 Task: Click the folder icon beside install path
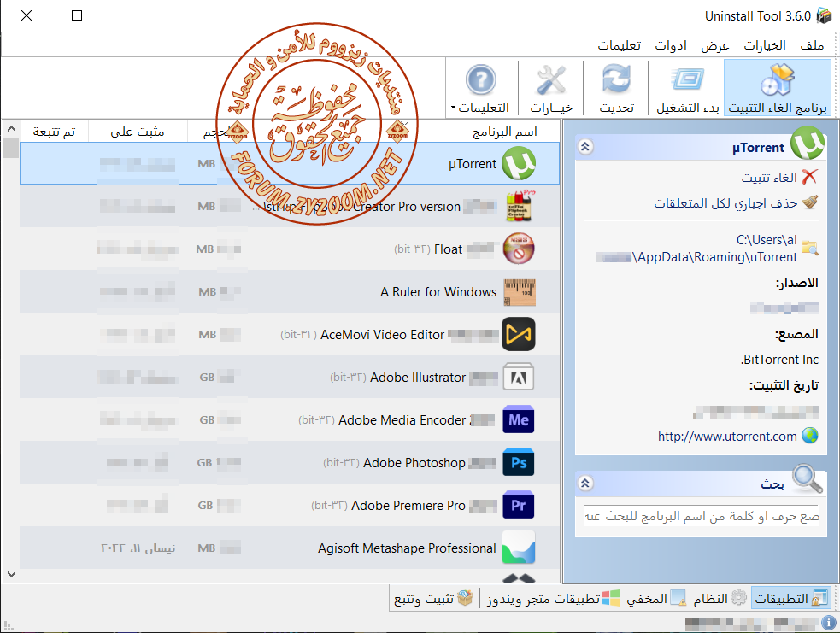(x=809, y=248)
